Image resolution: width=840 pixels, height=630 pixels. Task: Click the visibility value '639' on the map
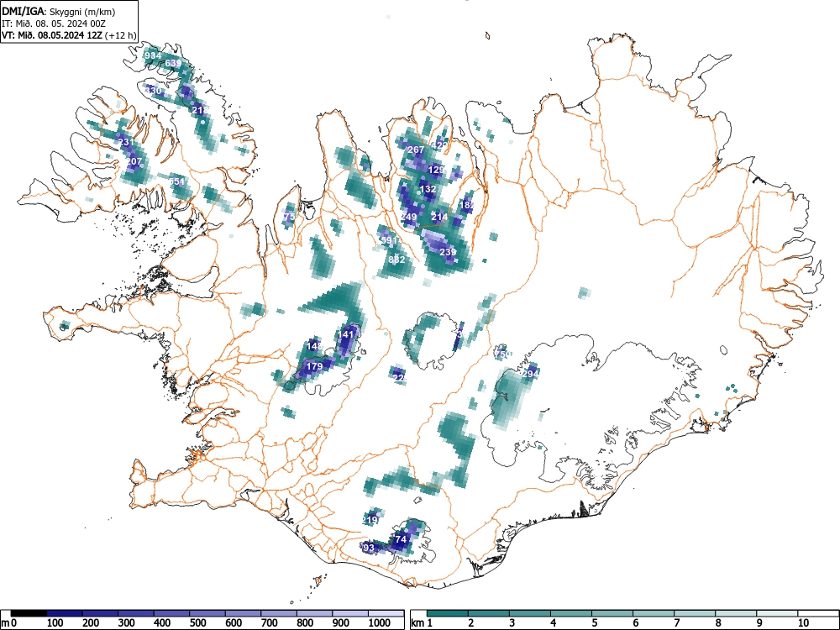pyautogui.click(x=173, y=63)
